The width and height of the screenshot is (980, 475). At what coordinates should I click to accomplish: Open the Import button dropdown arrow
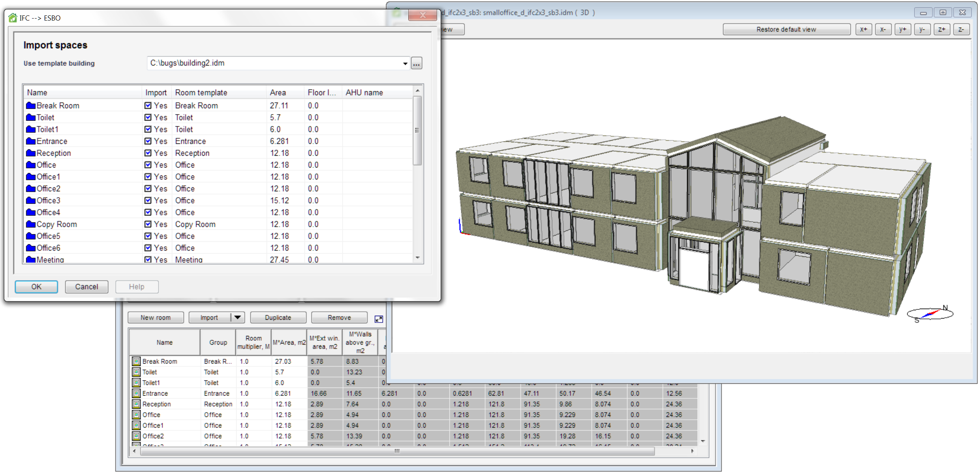238,317
